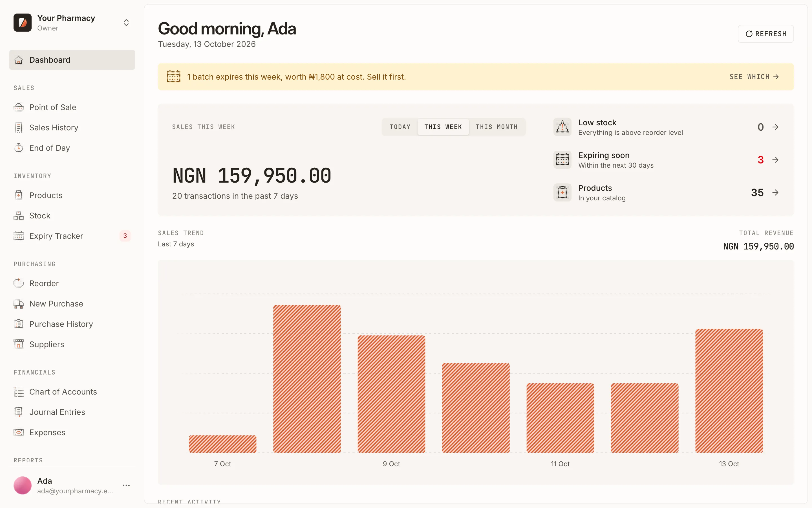Click the 7 Oct shortest bar
This screenshot has height=508, width=812.
coord(222,444)
